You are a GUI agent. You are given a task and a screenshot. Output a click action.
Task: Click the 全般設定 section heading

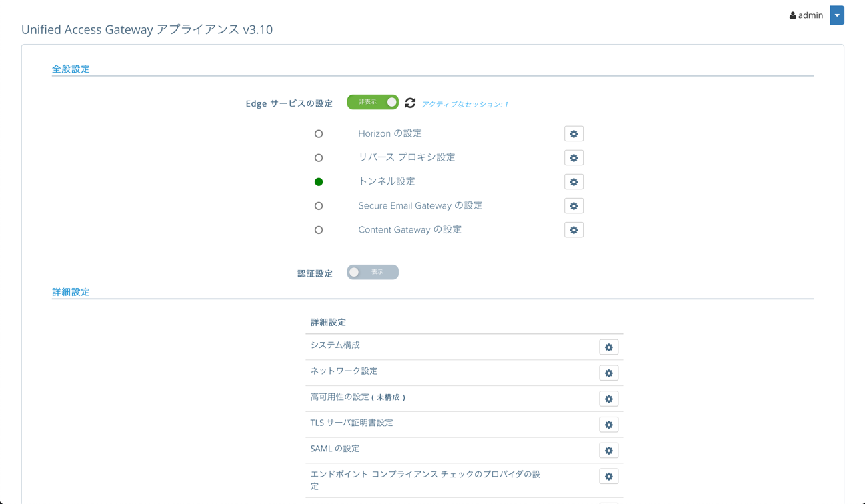(71, 69)
